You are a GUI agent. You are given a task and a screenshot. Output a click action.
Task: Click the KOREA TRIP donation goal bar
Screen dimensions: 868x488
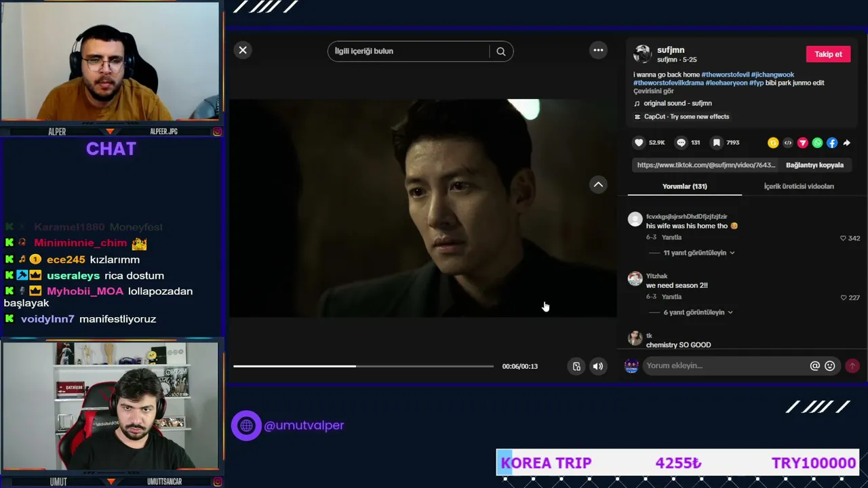point(678,464)
